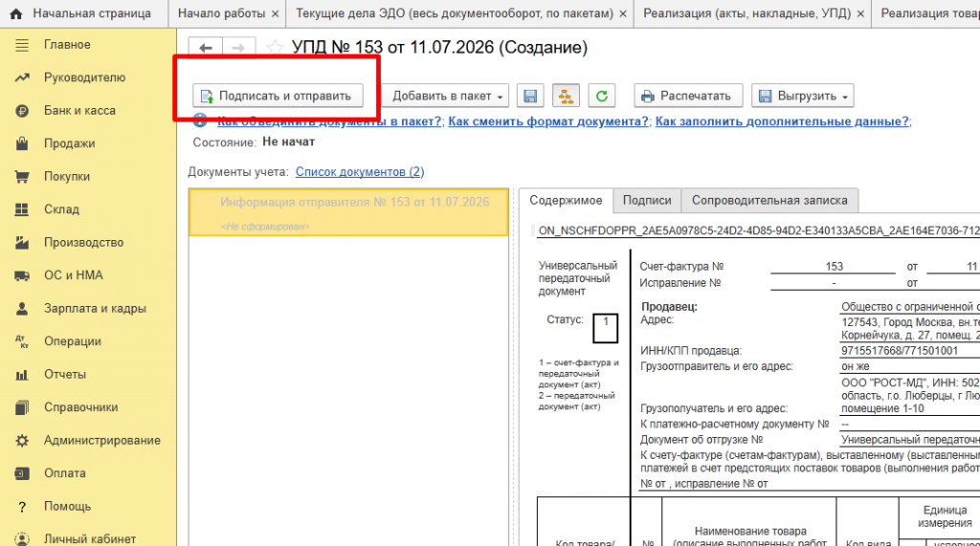
Task: Navigate forward with right arrow button
Action: pyautogui.click(x=238, y=48)
